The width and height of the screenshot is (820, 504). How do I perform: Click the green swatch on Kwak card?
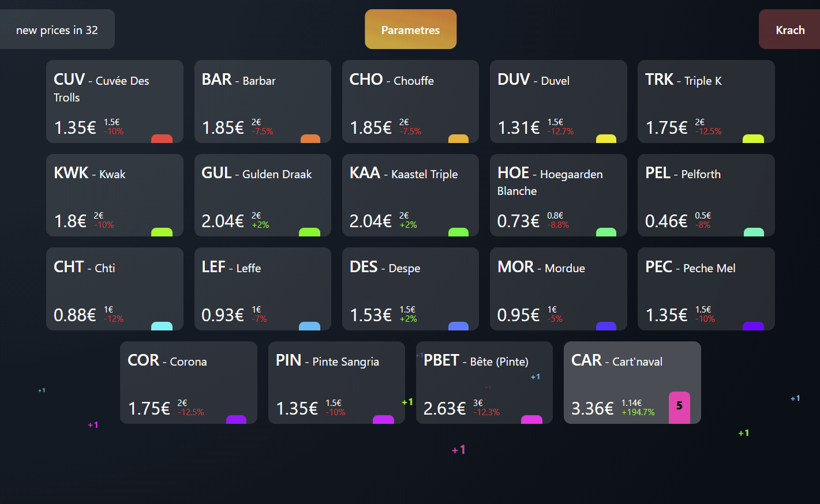pyautogui.click(x=162, y=232)
